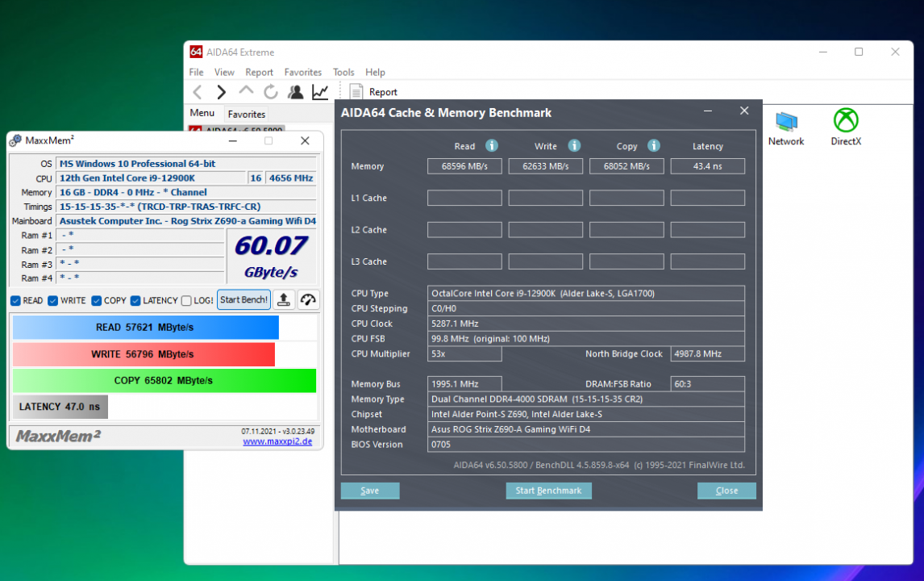This screenshot has height=581, width=924.
Task: Click the navigate forward arrow in AIDA64
Action: point(222,92)
